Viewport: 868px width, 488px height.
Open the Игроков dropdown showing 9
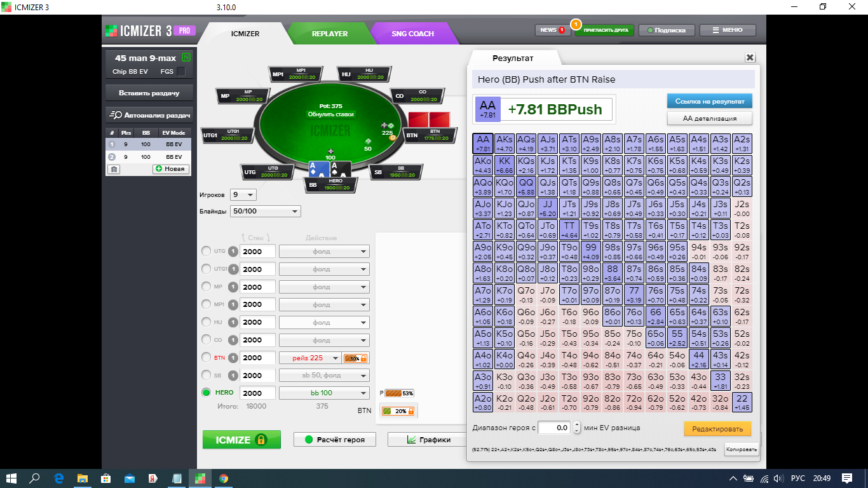(x=243, y=194)
